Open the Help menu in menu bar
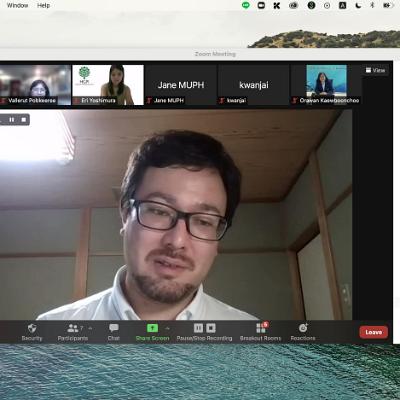This screenshot has width=400, height=400. click(43, 5)
